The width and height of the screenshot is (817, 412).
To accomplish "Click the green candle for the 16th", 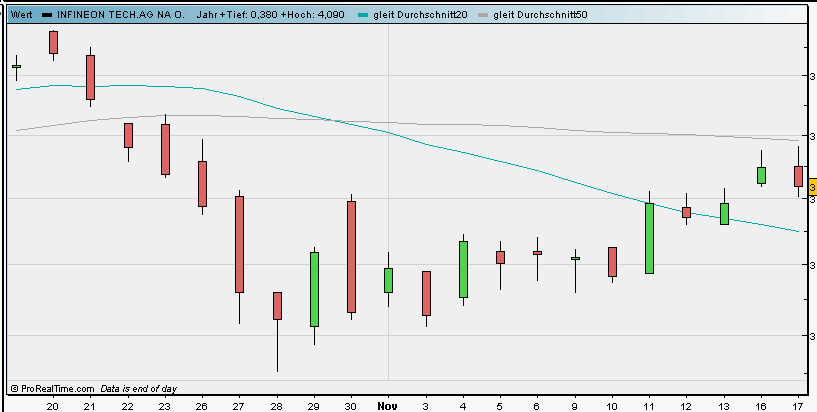I will coord(761,176).
